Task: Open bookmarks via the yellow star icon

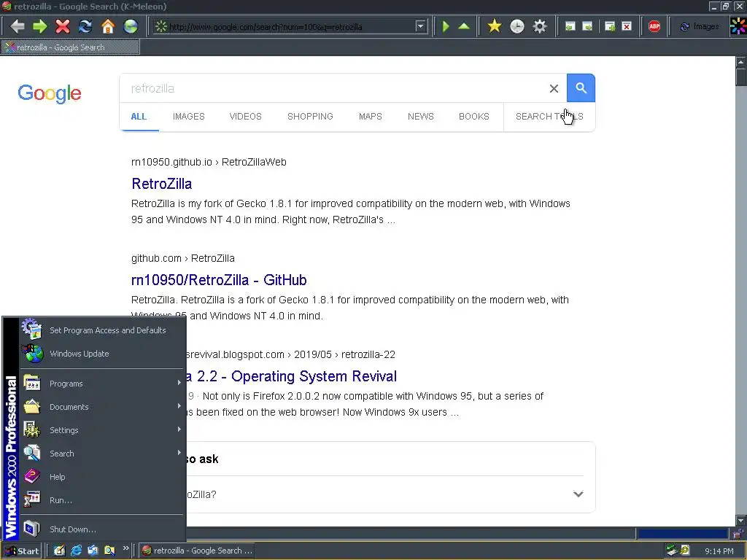Action: (495, 26)
